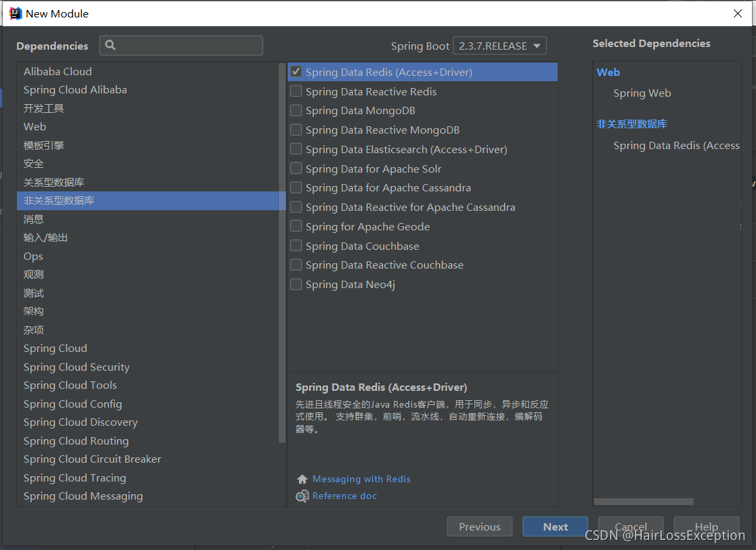Enable Spring Data MongoDB dependency
The image size is (756, 550).
(296, 110)
